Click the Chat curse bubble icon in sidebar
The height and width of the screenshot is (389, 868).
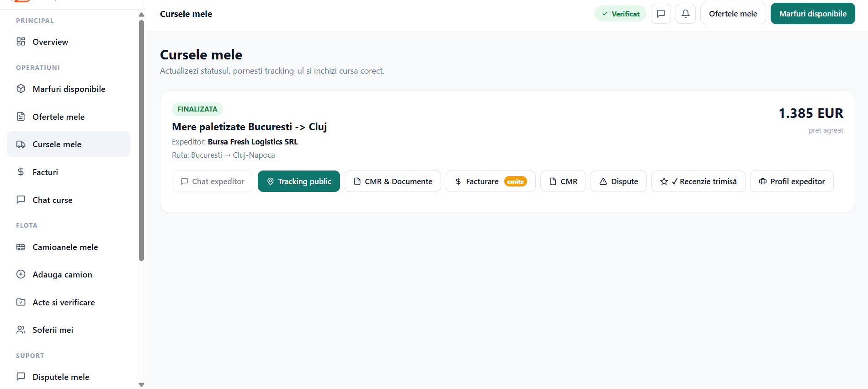pyautogui.click(x=21, y=200)
